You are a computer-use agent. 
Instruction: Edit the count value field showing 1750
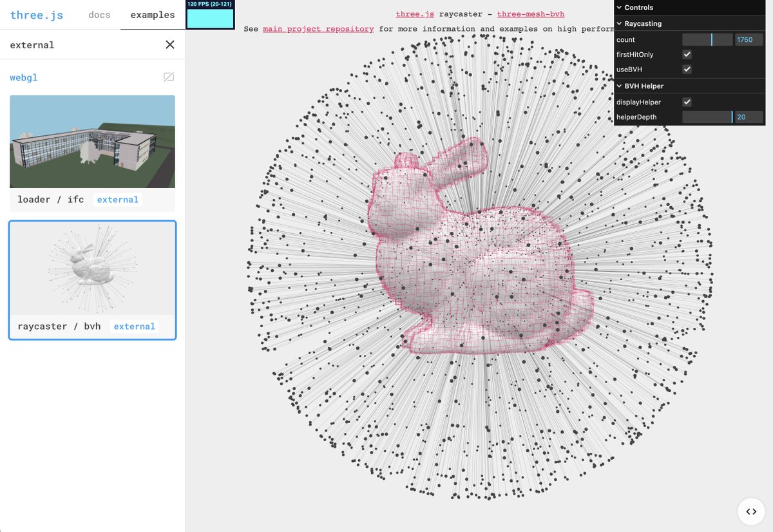pos(748,39)
